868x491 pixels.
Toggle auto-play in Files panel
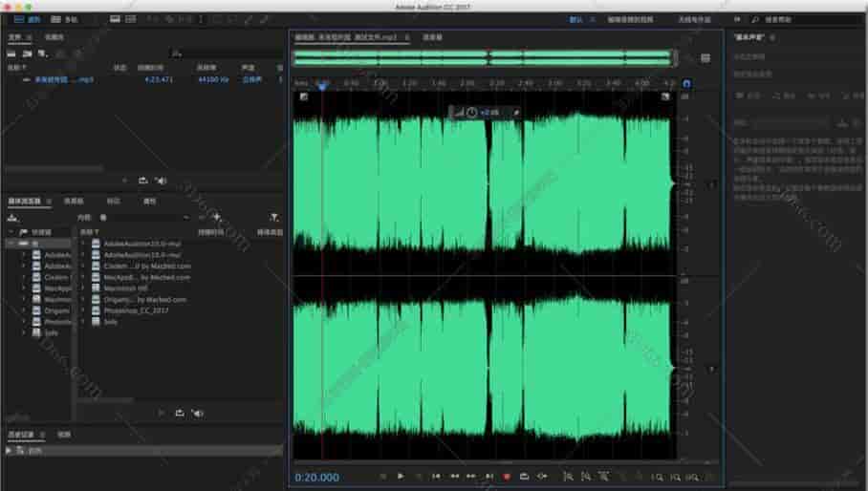(x=161, y=180)
